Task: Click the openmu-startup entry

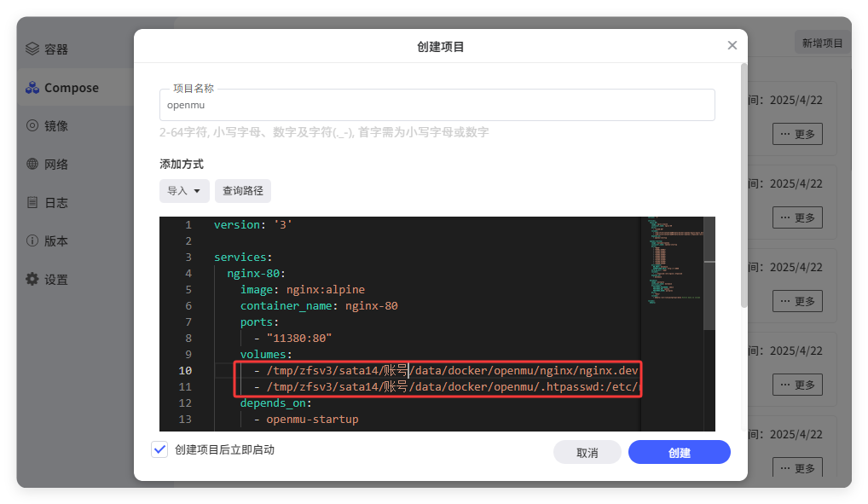Action: (x=312, y=420)
